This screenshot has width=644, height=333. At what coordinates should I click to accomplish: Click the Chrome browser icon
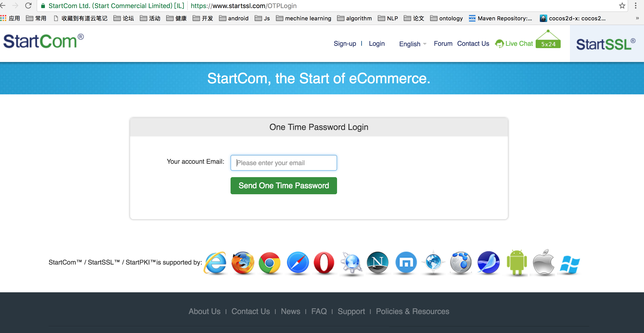pos(269,263)
